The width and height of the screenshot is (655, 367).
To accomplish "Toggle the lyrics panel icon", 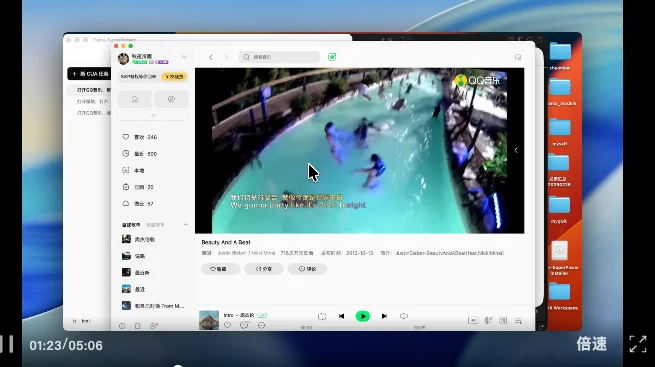I will (503, 320).
